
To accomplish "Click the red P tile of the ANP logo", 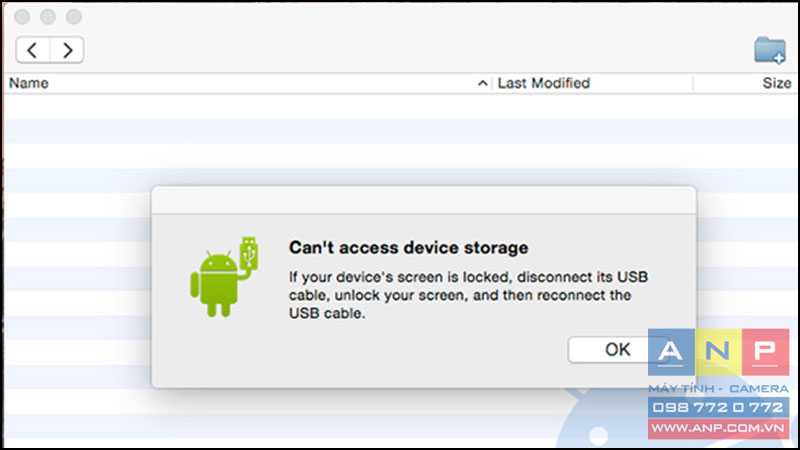I will pos(765,352).
